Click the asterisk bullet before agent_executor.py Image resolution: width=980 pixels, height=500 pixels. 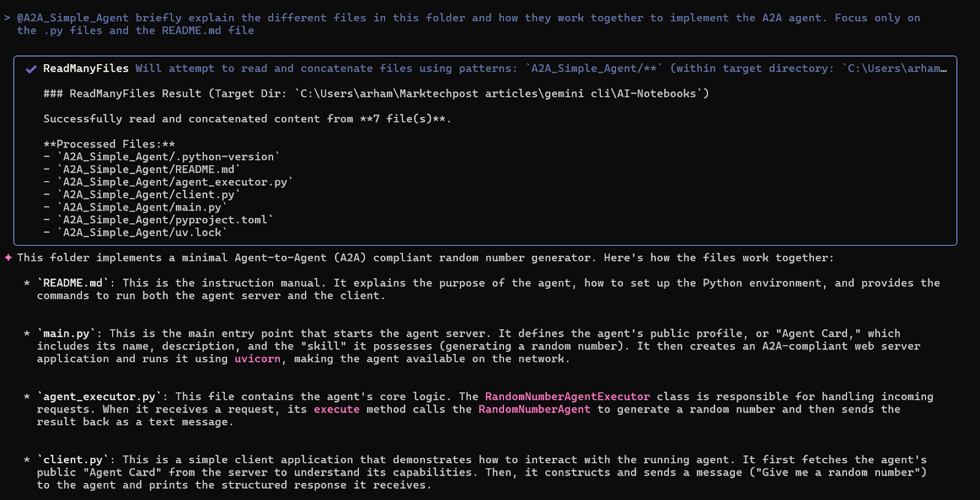pos(27,397)
